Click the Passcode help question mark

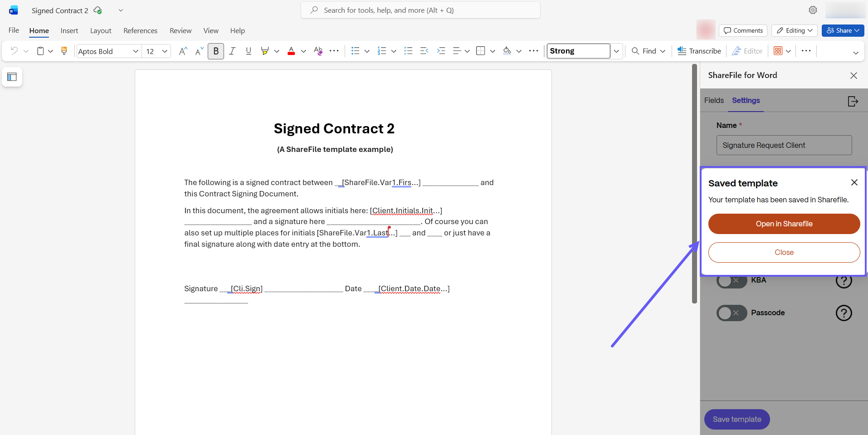pyautogui.click(x=844, y=313)
